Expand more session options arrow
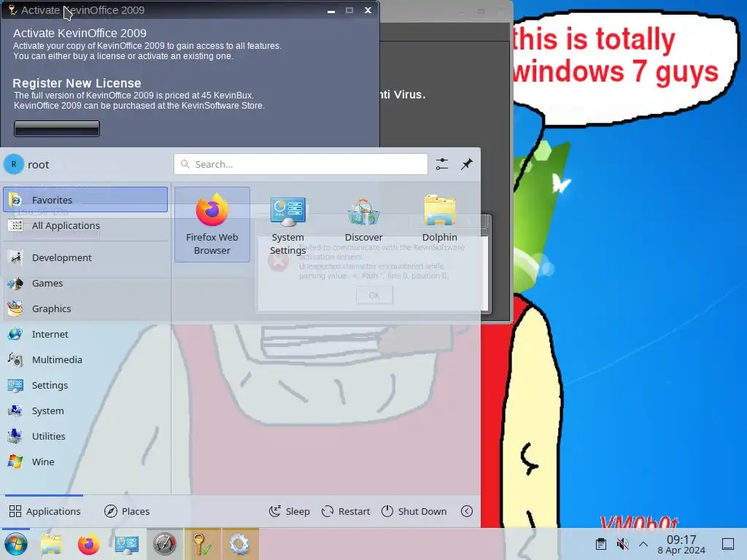 [x=467, y=511]
